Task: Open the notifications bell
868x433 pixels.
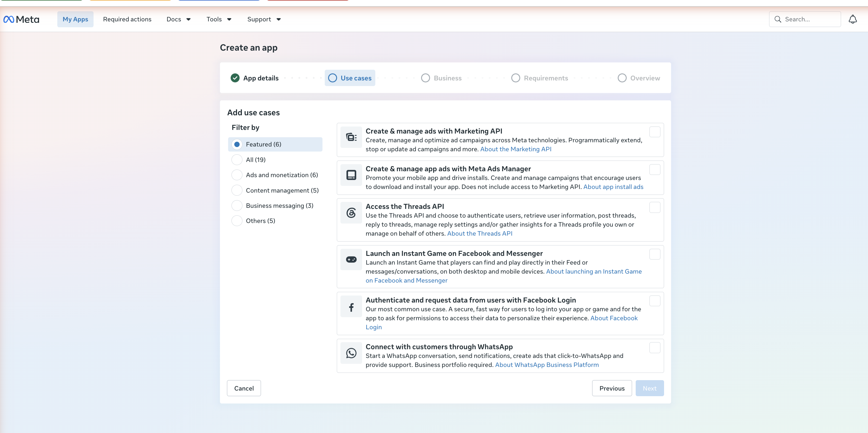Action: [x=853, y=19]
